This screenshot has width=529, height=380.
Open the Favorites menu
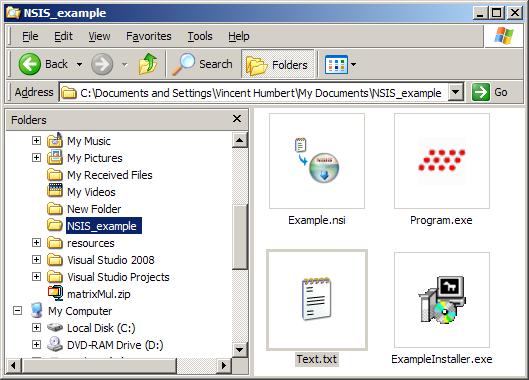148,36
